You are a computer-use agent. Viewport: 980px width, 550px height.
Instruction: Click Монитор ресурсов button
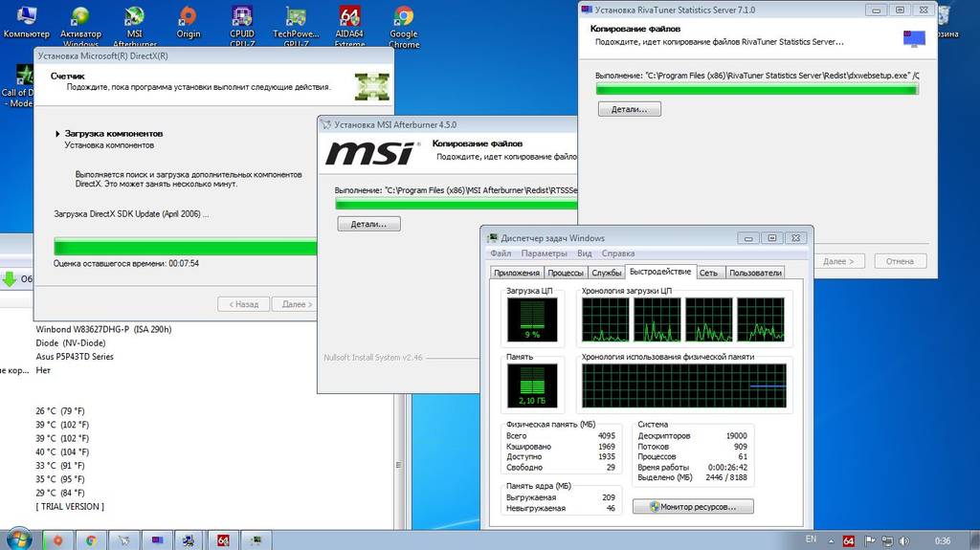click(693, 506)
